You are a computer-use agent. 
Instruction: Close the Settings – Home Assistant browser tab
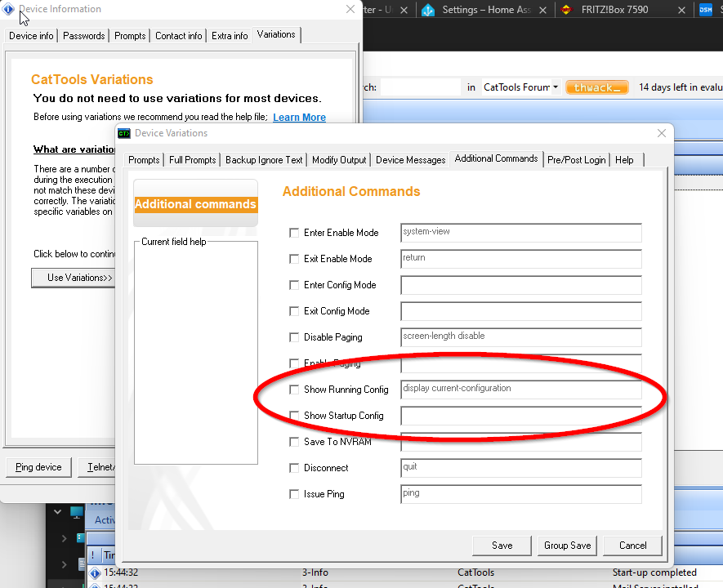point(543,10)
